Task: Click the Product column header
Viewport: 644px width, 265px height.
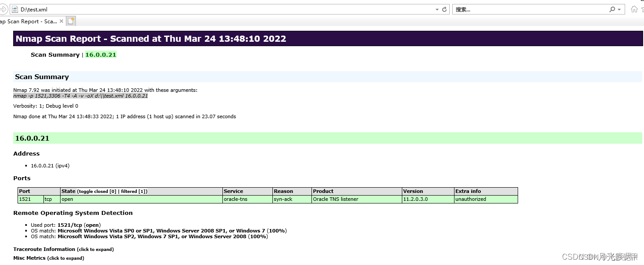Action: click(357, 191)
